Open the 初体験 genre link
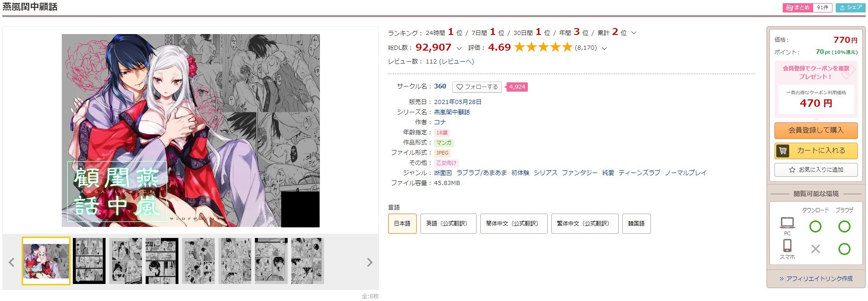Viewport: 868px width, 301px height. (x=520, y=173)
